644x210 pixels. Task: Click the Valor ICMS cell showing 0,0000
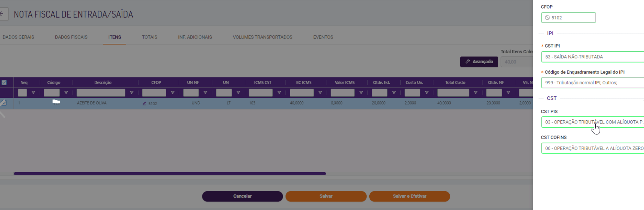click(336, 103)
